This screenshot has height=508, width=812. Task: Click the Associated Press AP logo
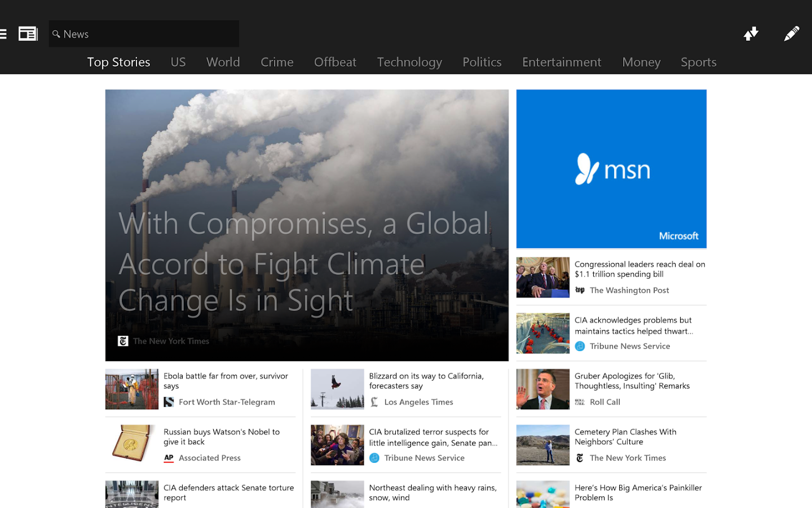click(x=169, y=458)
